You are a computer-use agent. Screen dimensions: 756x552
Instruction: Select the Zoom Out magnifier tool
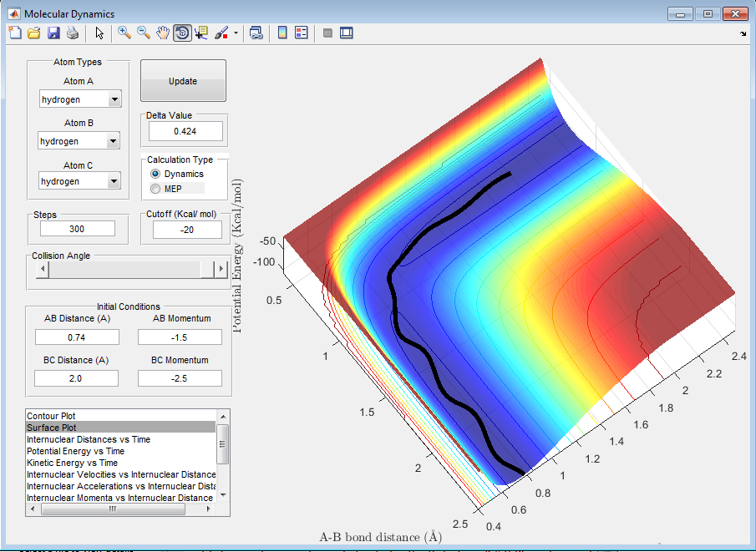144,33
